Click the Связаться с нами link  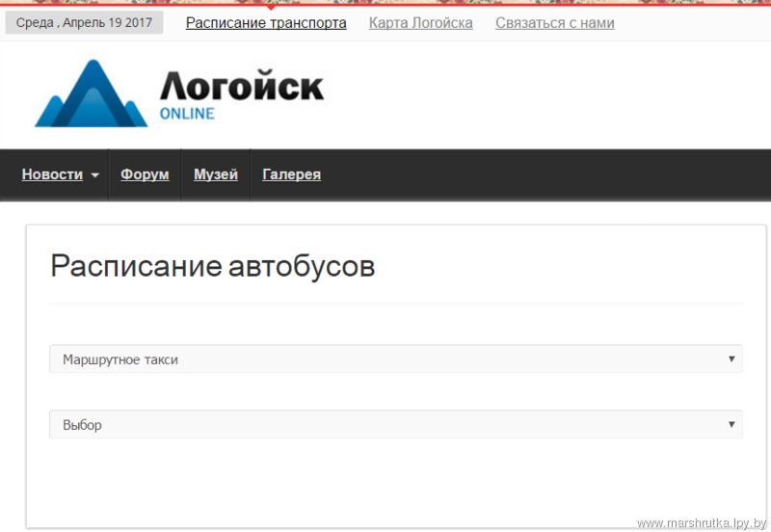[555, 23]
